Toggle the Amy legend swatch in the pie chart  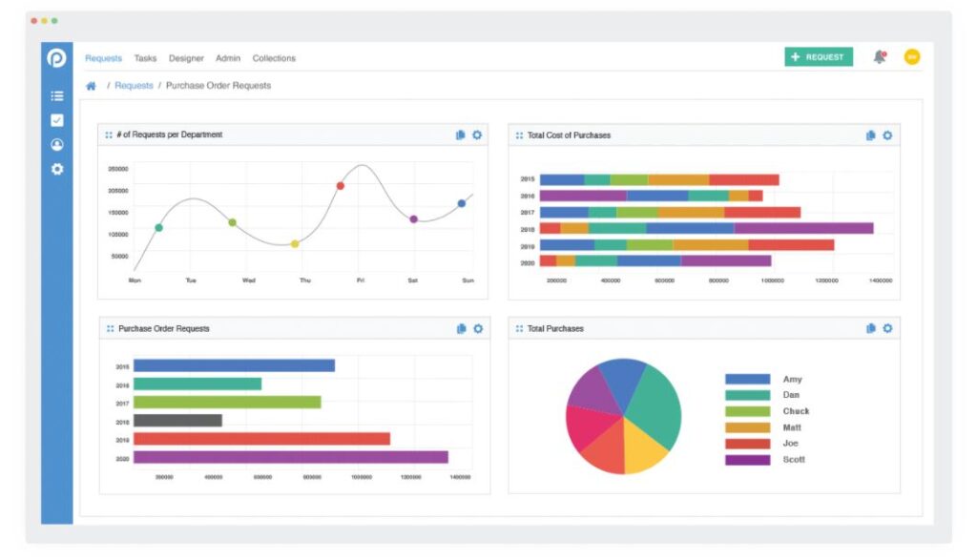747,380
